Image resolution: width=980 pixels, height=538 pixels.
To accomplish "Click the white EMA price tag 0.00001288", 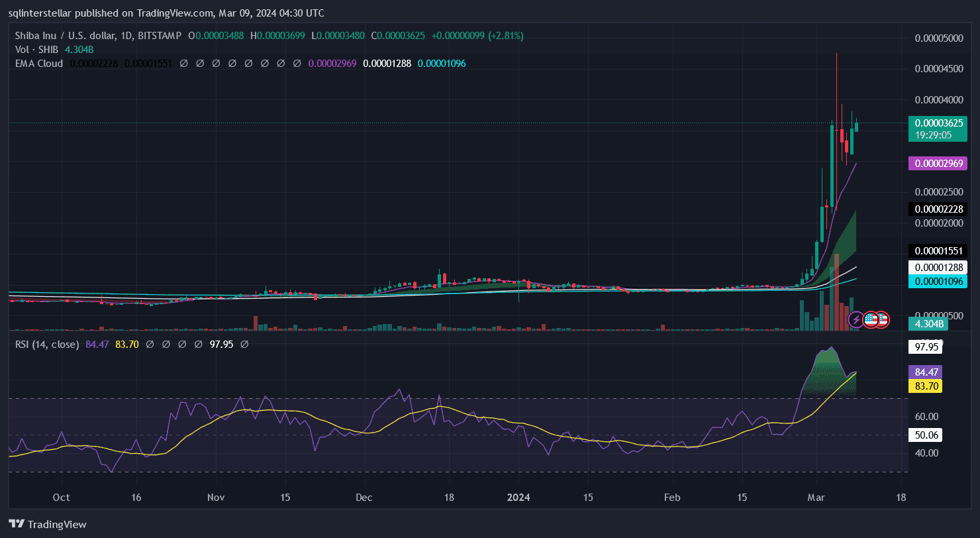I will (939, 268).
